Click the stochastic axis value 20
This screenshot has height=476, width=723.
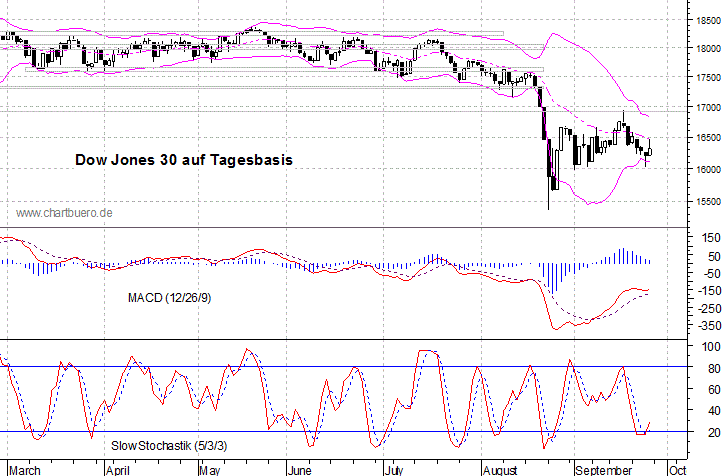[714, 432]
